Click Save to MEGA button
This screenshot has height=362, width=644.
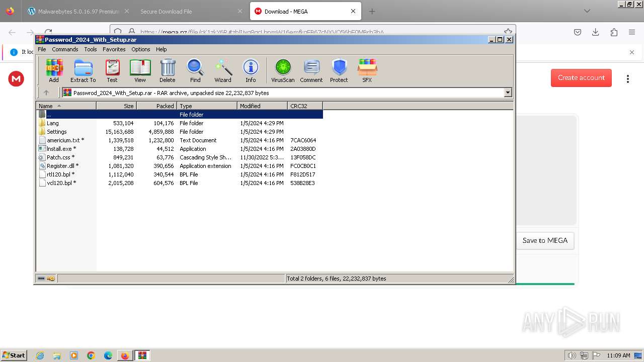545,240
